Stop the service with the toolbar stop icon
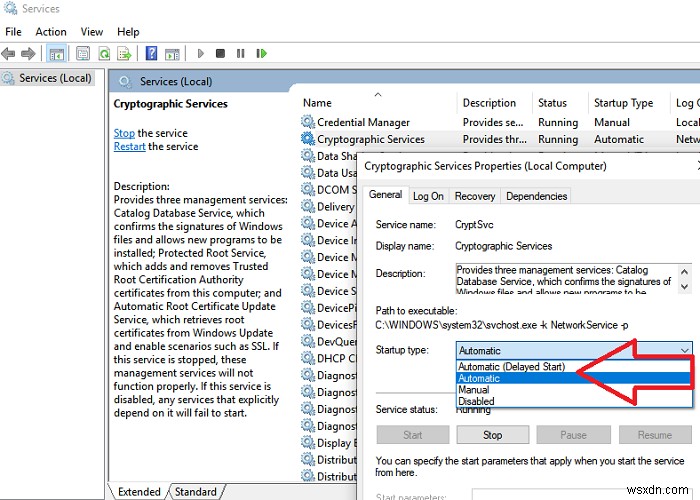Screen dimensions: 700x500 [220, 54]
